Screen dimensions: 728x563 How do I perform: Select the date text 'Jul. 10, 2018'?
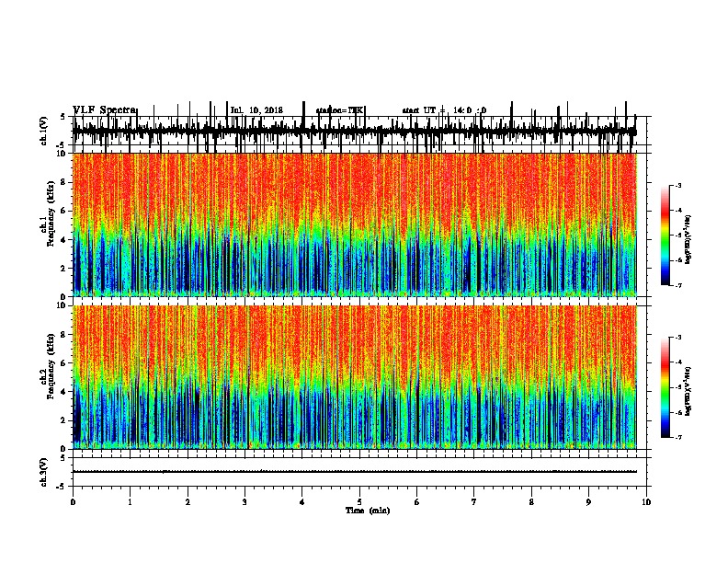click(256, 110)
